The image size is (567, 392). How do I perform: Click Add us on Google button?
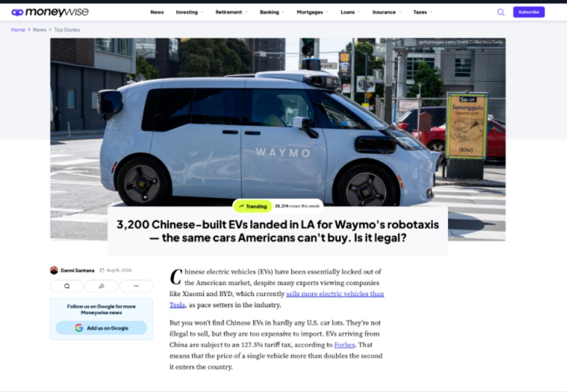point(101,328)
